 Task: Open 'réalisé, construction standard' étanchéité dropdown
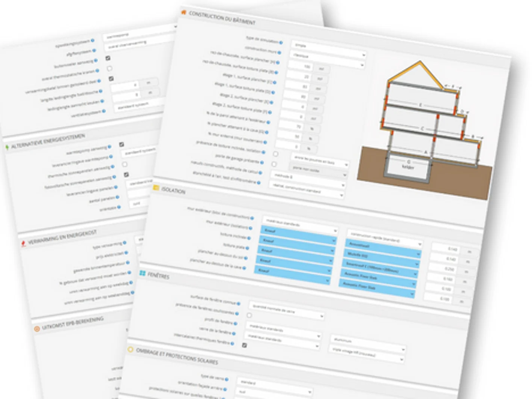point(306,190)
